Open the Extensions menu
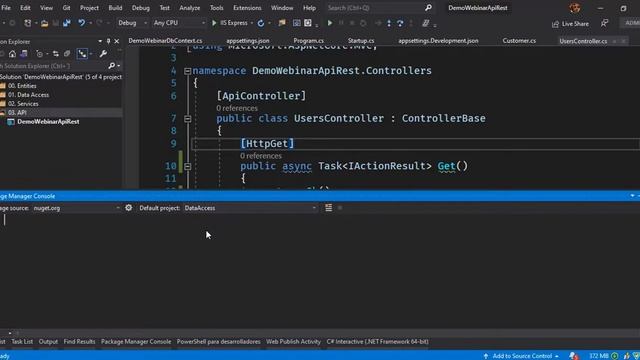 click(247, 8)
